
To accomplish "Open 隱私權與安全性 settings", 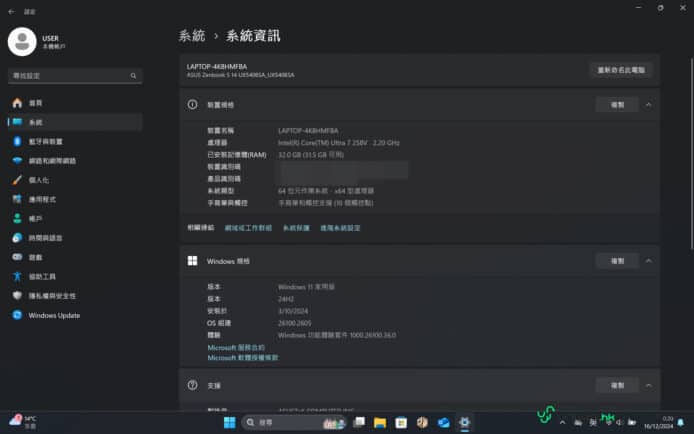I will click(x=51, y=296).
